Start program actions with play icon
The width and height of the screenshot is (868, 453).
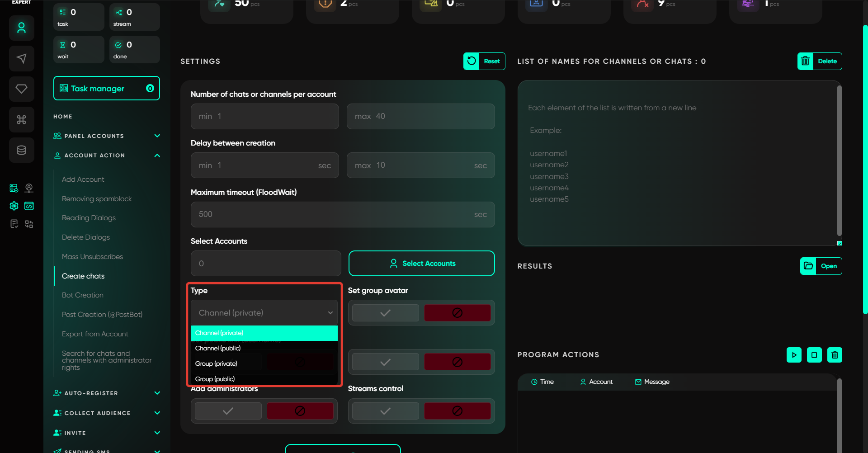[x=794, y=355]
